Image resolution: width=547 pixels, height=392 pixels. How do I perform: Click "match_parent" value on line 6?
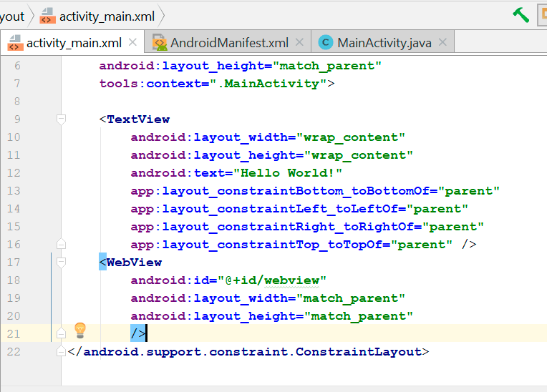[x=327, y=66]
